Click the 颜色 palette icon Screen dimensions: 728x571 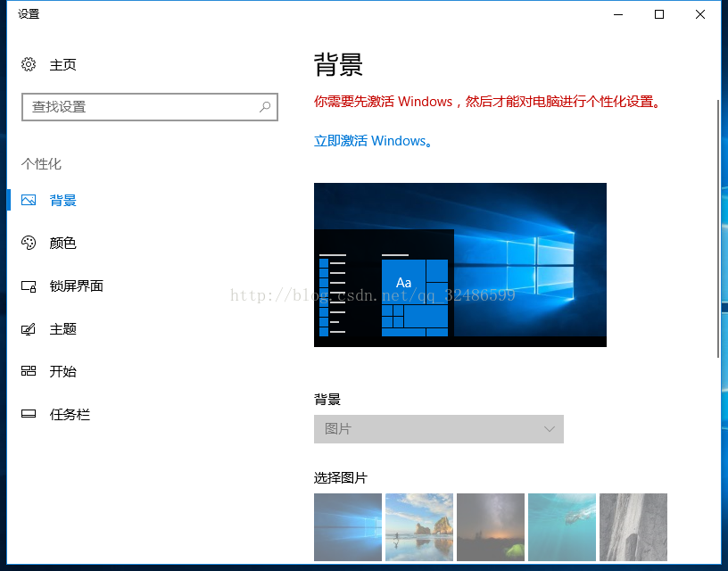(x=29, y=243)
